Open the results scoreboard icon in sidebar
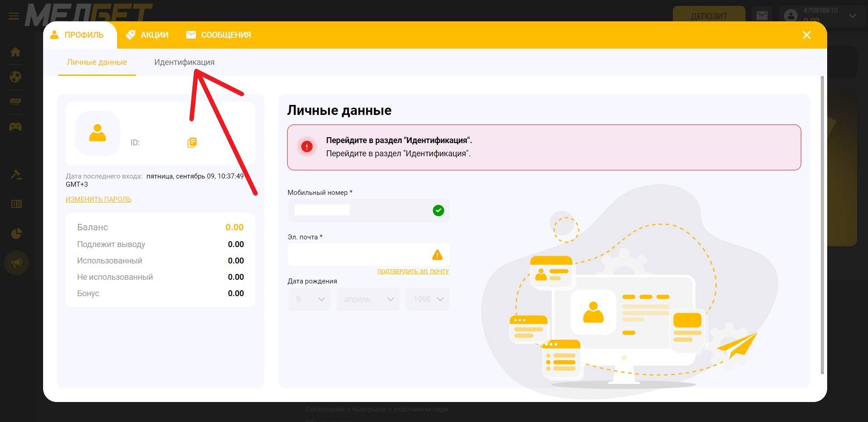This screenshot has width=868, height=422. tap(16, 204)
